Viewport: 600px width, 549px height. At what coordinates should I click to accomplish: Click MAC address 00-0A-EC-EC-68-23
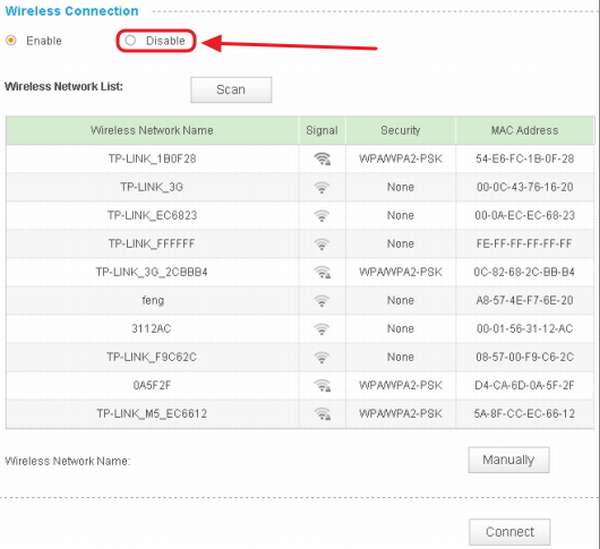525,215
